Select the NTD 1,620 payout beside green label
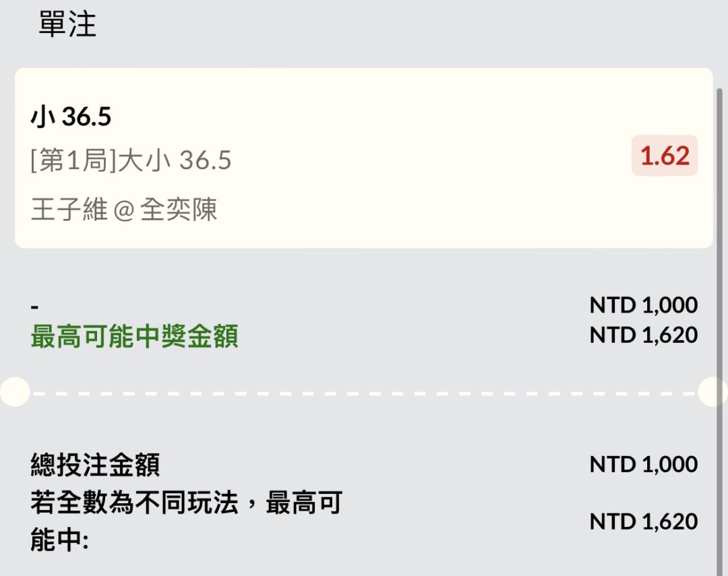This screenshot has width=728, height=576. point(644,335)
